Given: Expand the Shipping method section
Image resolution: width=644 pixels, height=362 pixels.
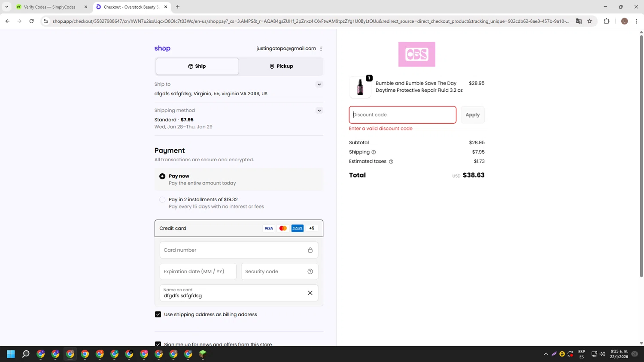Looking at the screenshot, I should click(319, 111).
